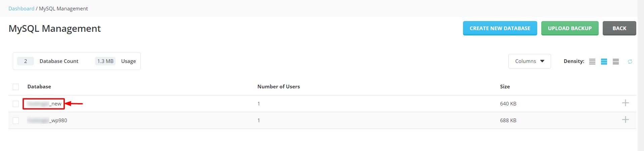Sort by the Size column header
This screenshot has width=644, height=151.
click(x=505, y=86)
